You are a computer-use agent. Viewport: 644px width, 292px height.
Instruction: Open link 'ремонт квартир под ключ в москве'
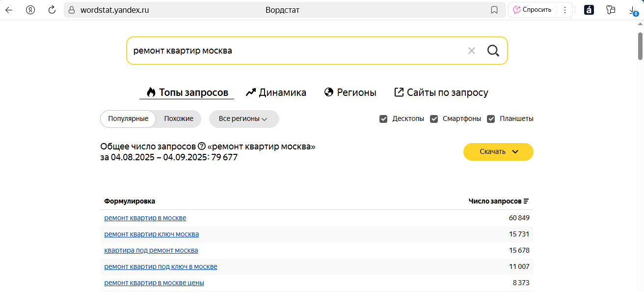coord(161,266)
